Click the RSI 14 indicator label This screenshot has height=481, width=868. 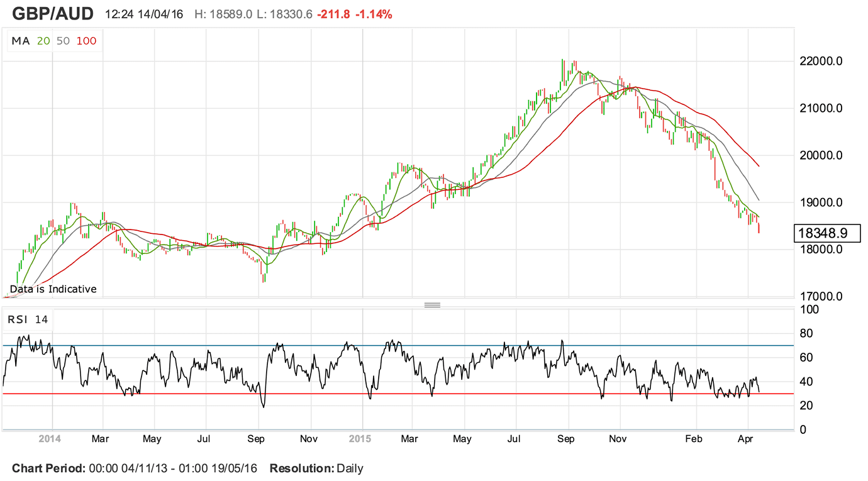[28, 319]
